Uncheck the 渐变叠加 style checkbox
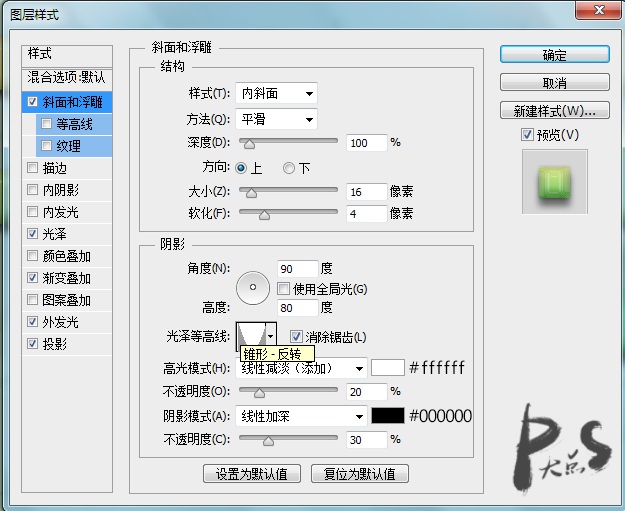This screenshot has height=511, width=625. click(32, 277)
